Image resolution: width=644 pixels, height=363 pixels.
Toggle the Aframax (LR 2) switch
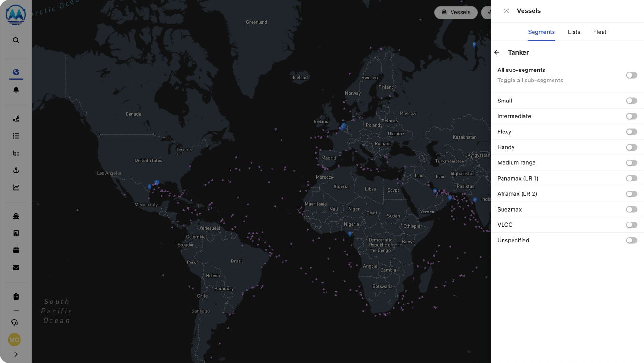coord(632,193)
